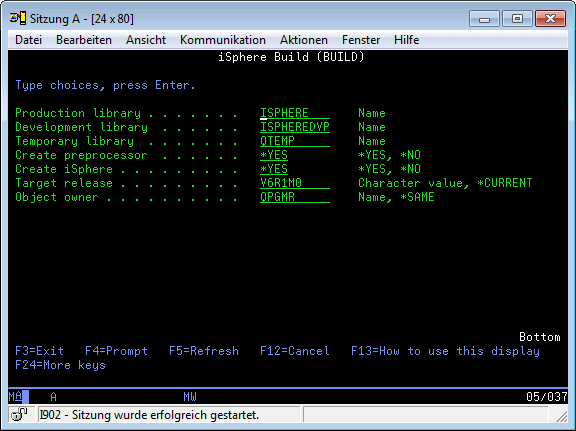Image resolution: width=576 pixels, height=431 pixels.
Task: Open the Datei menu
Action: pyautogui.click(x=28, y=40)
